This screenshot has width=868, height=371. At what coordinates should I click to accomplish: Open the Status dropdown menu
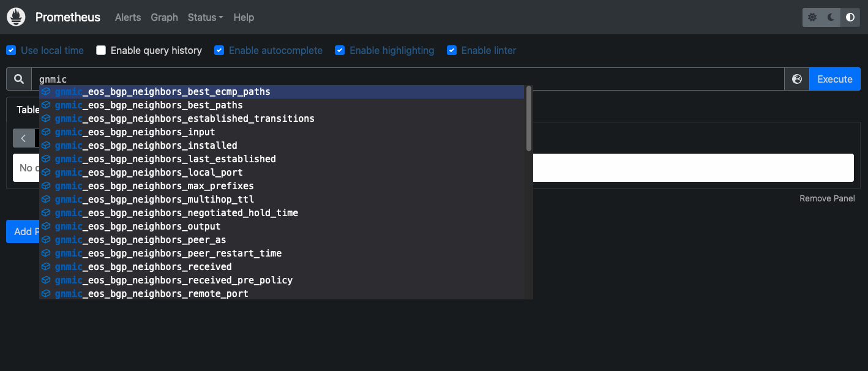pyautogui.click(x=205, y=17)
